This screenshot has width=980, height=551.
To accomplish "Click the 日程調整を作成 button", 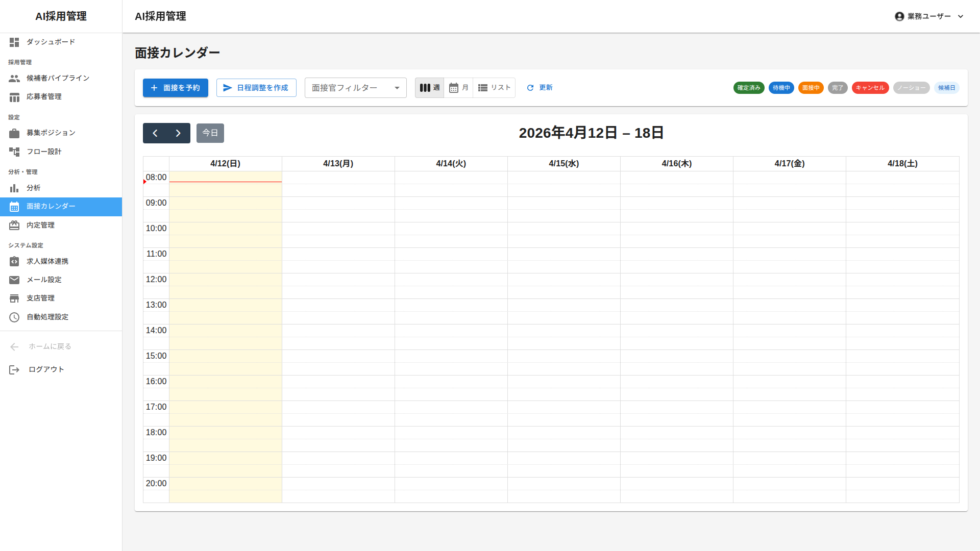I will tap(256, 88).
